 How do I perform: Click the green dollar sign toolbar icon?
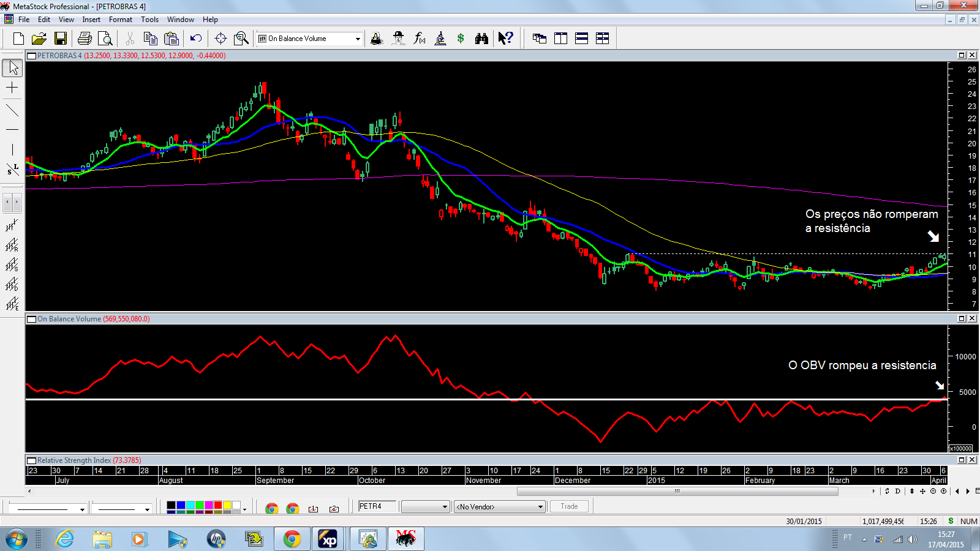[x=461, y=39]
